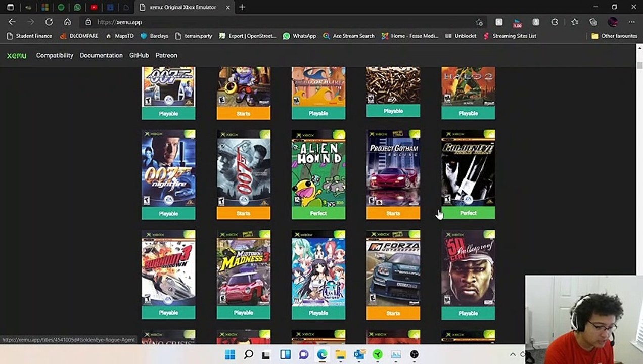Close the xemu: Original Xbox Emulator tab
The image size is (643, 364).
pos(228,7)
